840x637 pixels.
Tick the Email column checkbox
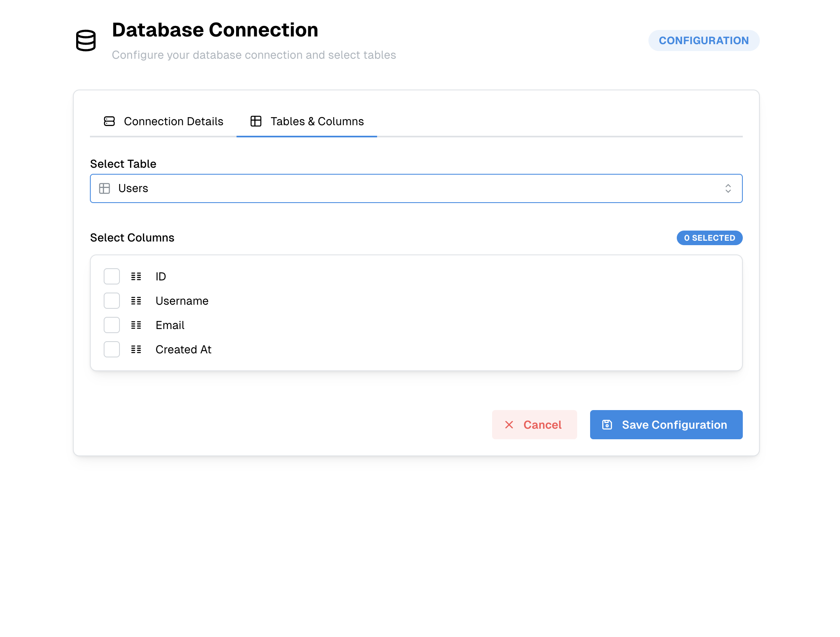tap(112, 325)
